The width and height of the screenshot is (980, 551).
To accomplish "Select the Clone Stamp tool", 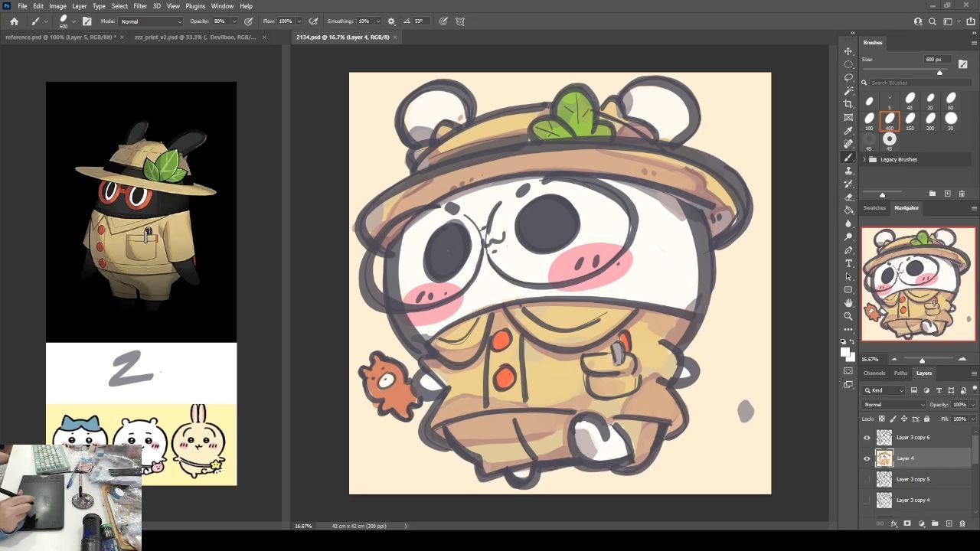I will [x=848, y=171].
